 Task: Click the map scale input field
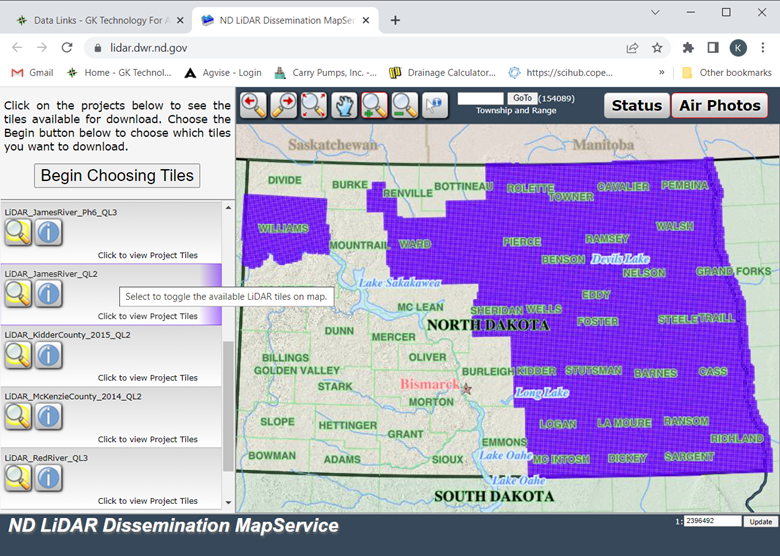[x=712, y=521]
